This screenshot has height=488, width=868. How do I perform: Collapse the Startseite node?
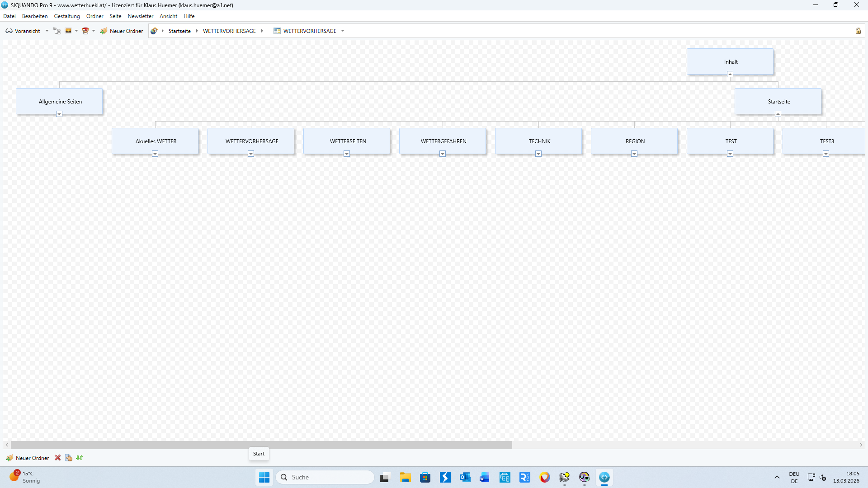click(778, 114)
